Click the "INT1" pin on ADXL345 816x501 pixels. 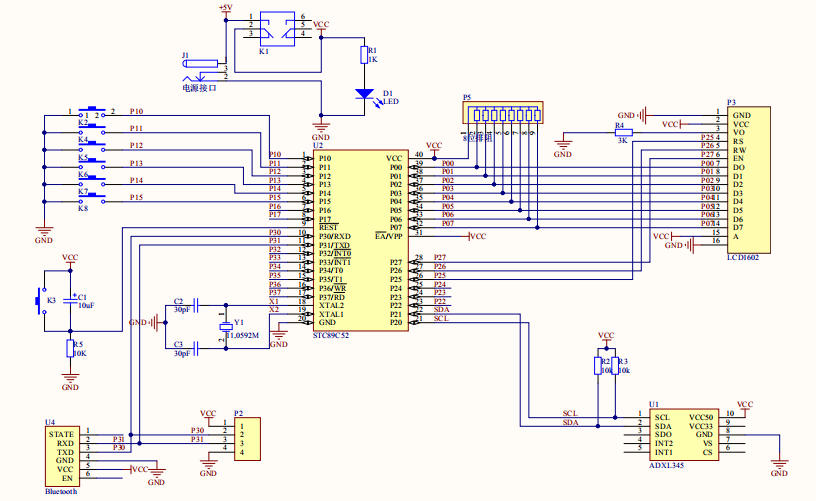(x=664, y=452)
